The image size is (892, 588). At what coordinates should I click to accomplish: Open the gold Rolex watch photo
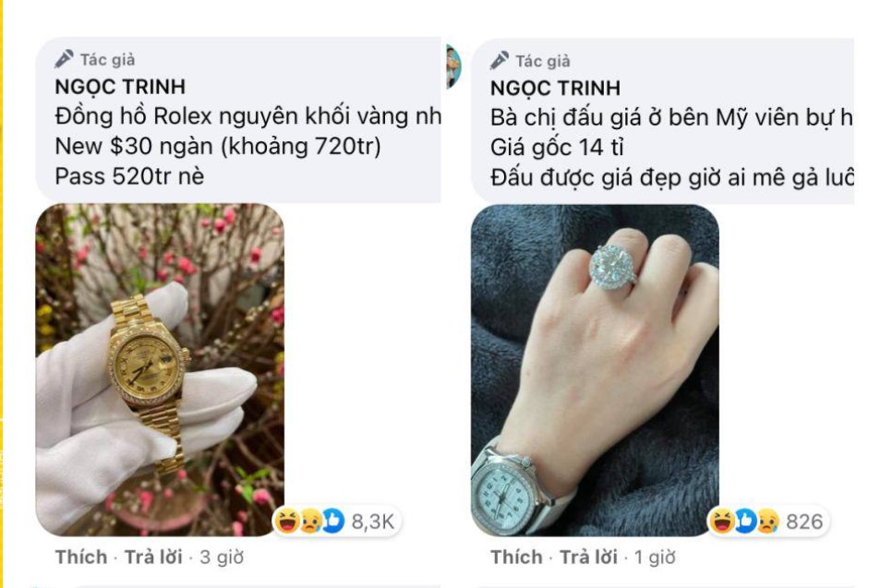160,369
